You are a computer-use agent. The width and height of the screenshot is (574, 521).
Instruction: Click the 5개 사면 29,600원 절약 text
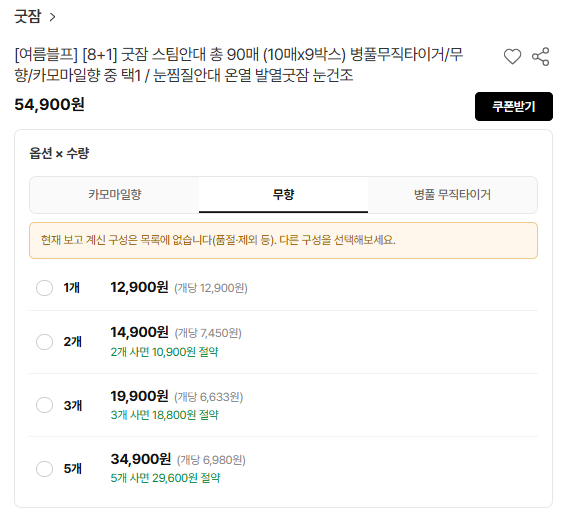coord(165,478)
